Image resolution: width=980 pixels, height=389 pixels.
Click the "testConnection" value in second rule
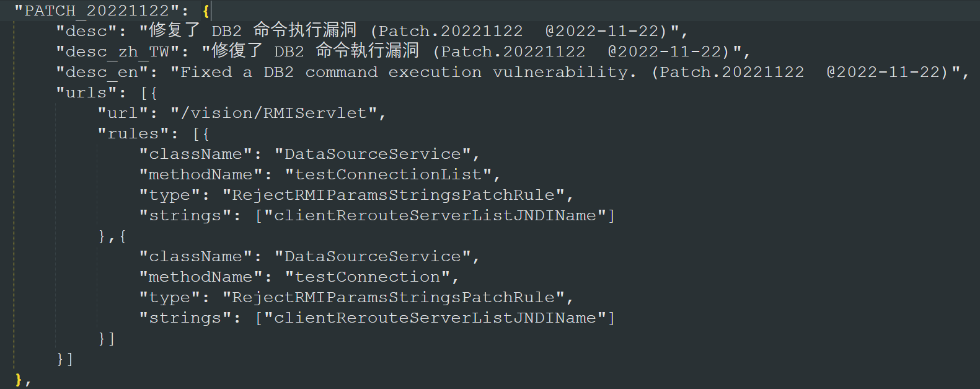click(367, 277)
